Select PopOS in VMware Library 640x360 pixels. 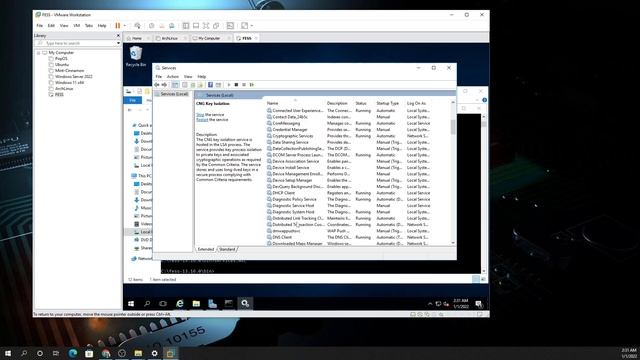coord(61,58)
